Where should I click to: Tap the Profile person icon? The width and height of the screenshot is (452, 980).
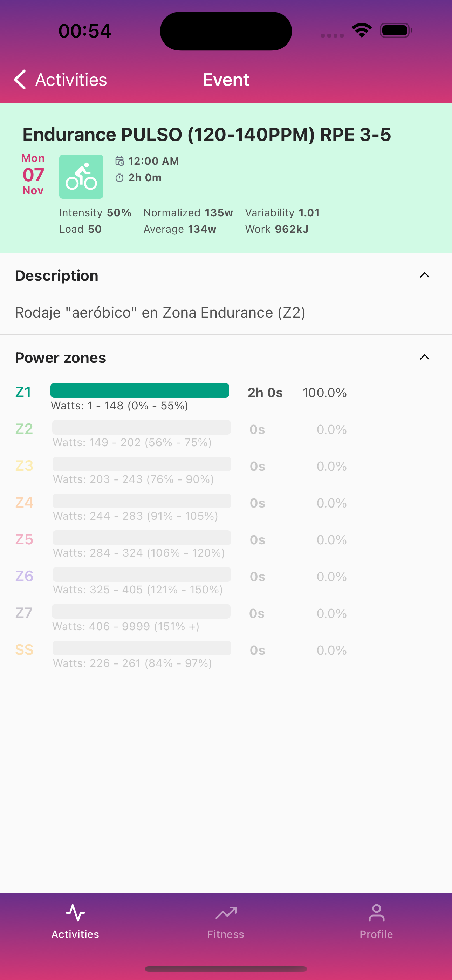(376, 913)
